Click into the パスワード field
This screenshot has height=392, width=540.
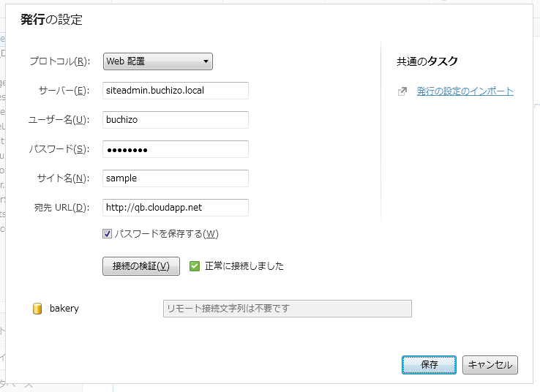[x=176, y=149]
